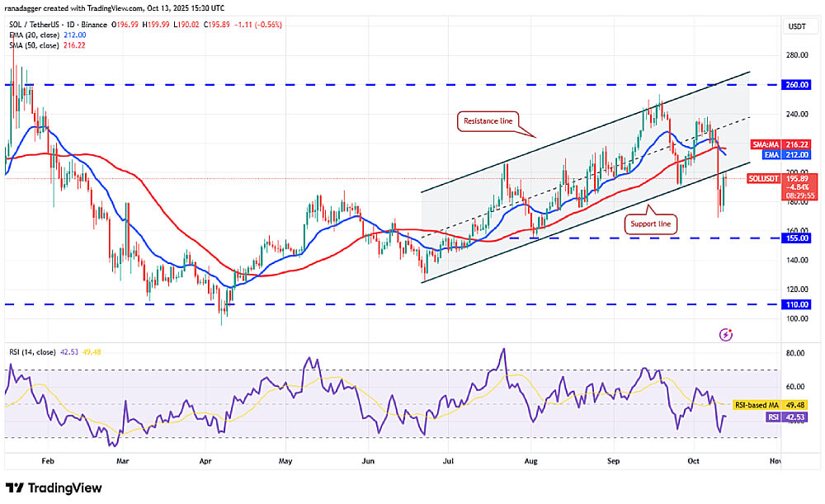This screenshot has height=504, width=825.
Task: Click the Support line callout label
Action: 650,223
